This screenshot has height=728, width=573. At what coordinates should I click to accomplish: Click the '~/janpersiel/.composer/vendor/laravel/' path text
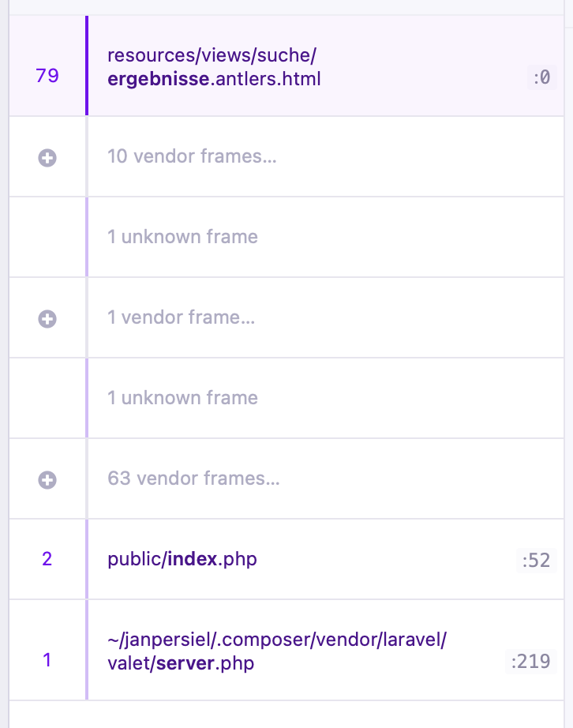coord(277,640)
